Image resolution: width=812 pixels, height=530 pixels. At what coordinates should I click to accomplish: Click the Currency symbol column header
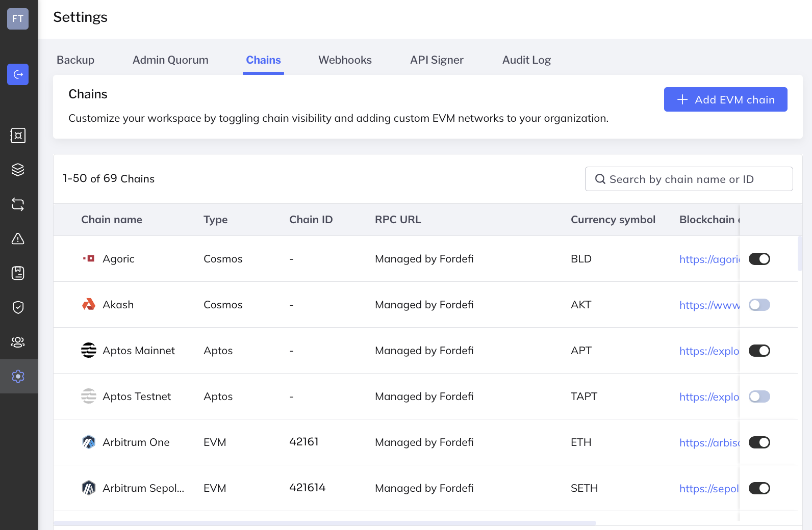tap(613, 220)
